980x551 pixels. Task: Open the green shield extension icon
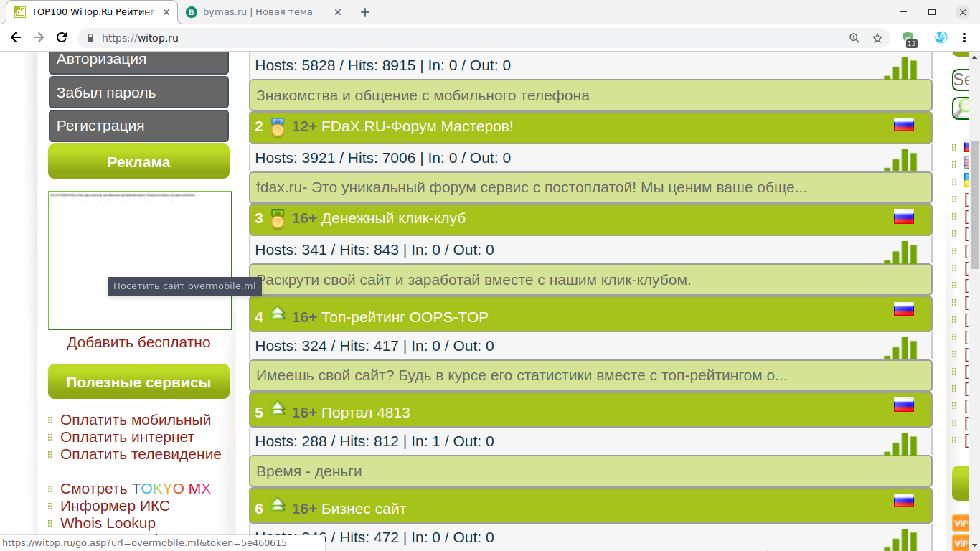908,38
